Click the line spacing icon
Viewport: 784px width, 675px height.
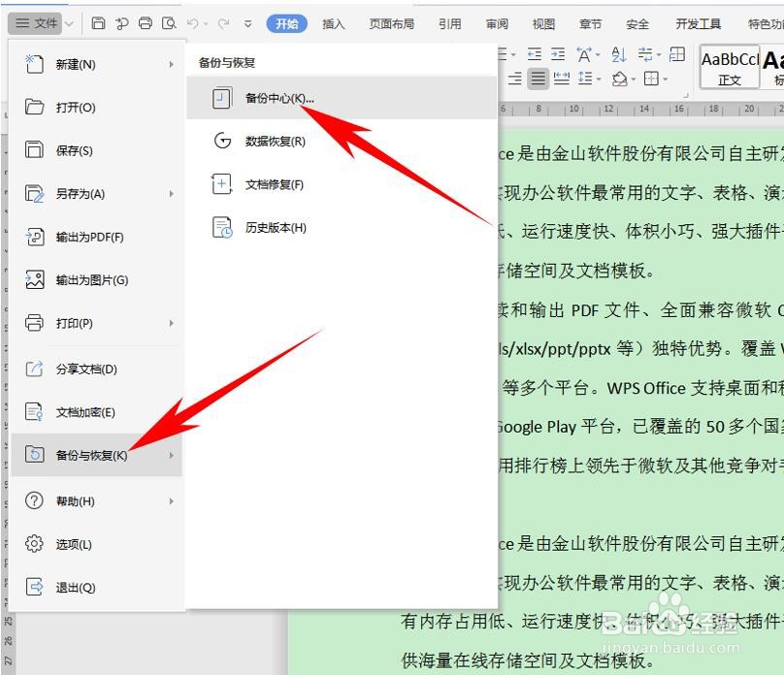(585, 79)
